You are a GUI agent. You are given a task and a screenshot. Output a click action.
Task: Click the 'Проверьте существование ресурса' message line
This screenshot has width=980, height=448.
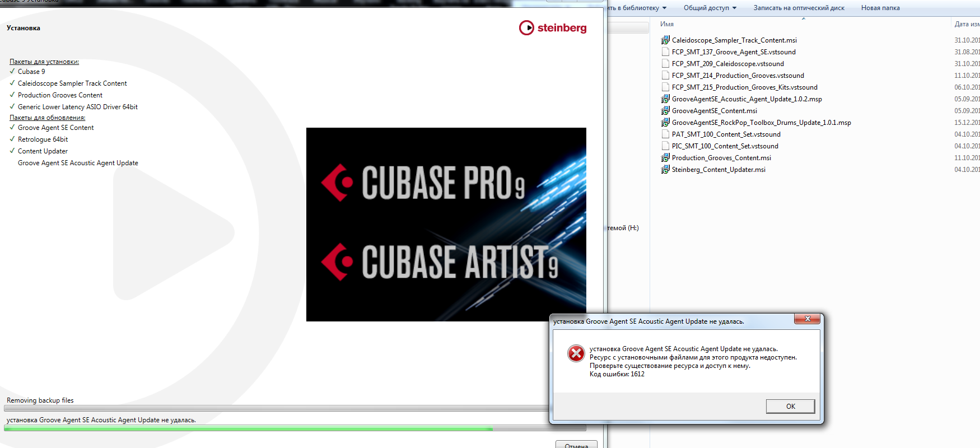[670, 366]
